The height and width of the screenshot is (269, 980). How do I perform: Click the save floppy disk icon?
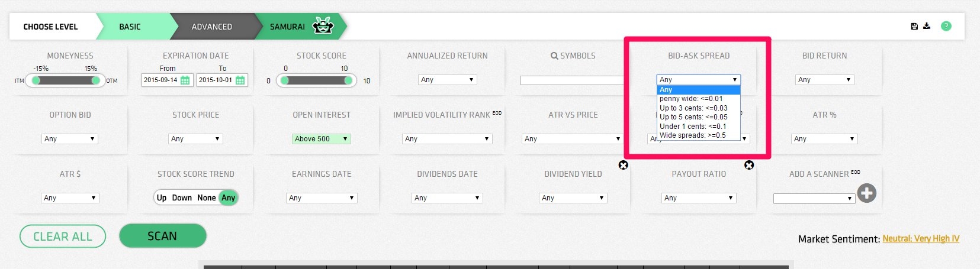(914, 26)
